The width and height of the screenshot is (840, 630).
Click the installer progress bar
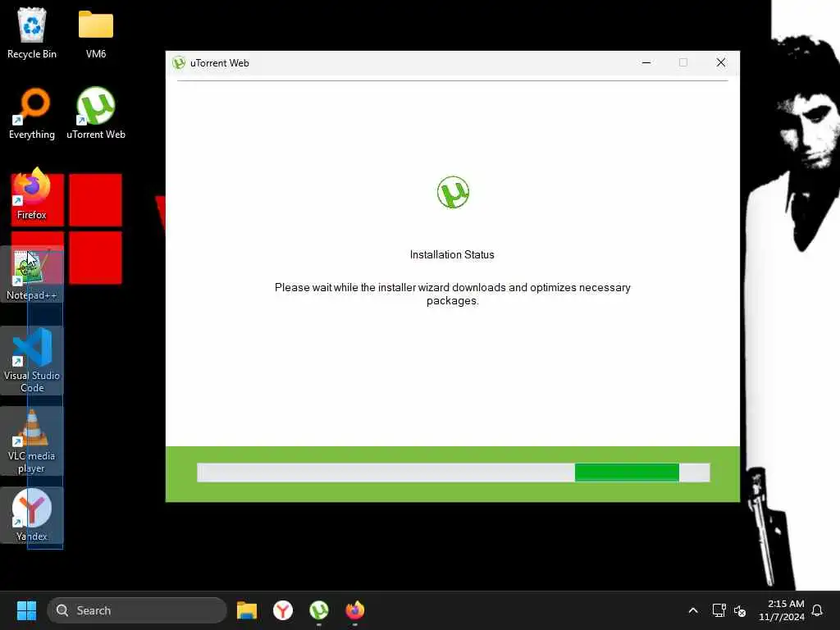(x=453, y=472)
